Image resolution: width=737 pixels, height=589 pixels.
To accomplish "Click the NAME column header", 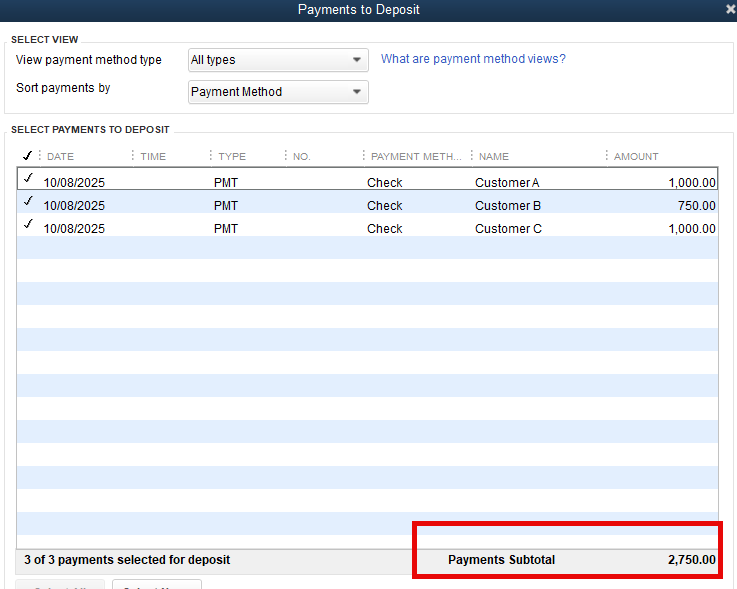I will (494, 157).
